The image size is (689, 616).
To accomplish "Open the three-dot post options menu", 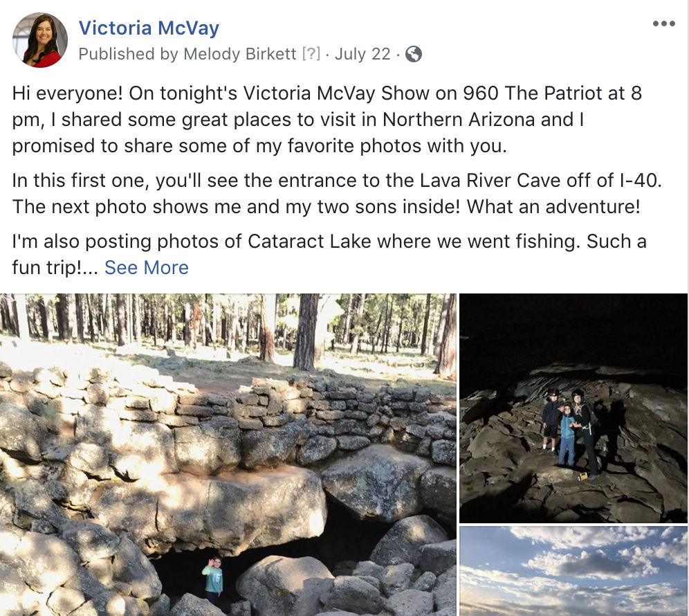I will point(663,24).
